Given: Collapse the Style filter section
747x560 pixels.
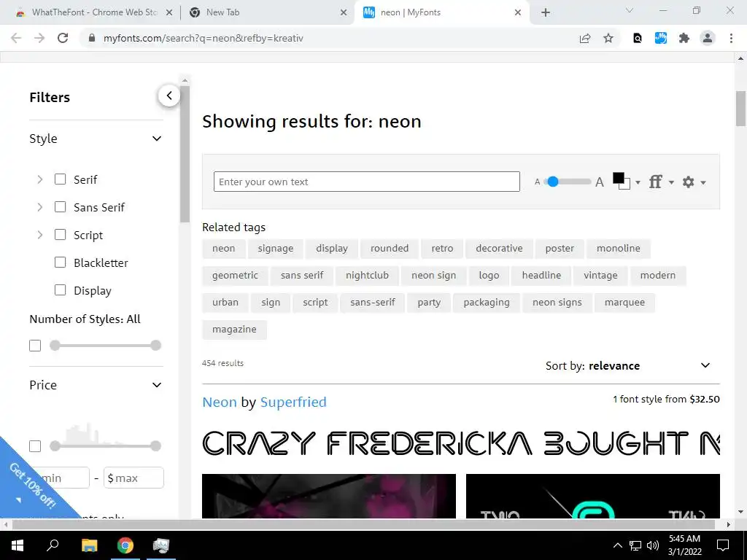Looking at the screenshot, I should 157,139.
